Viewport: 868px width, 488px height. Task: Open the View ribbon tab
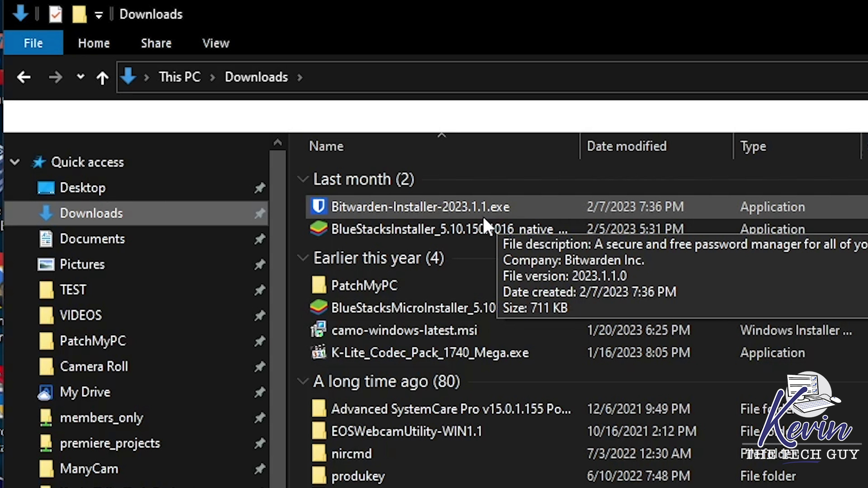[x=216, y=43]
